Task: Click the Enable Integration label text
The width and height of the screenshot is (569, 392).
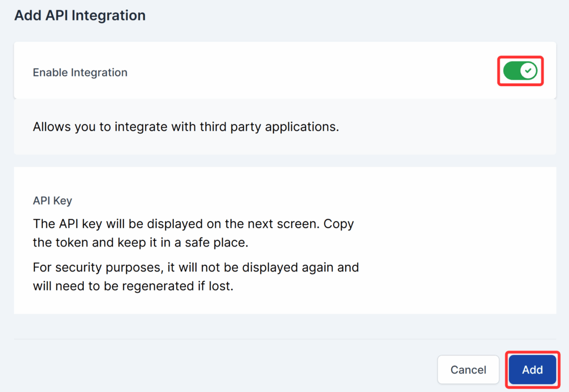Action: [80, 72]
